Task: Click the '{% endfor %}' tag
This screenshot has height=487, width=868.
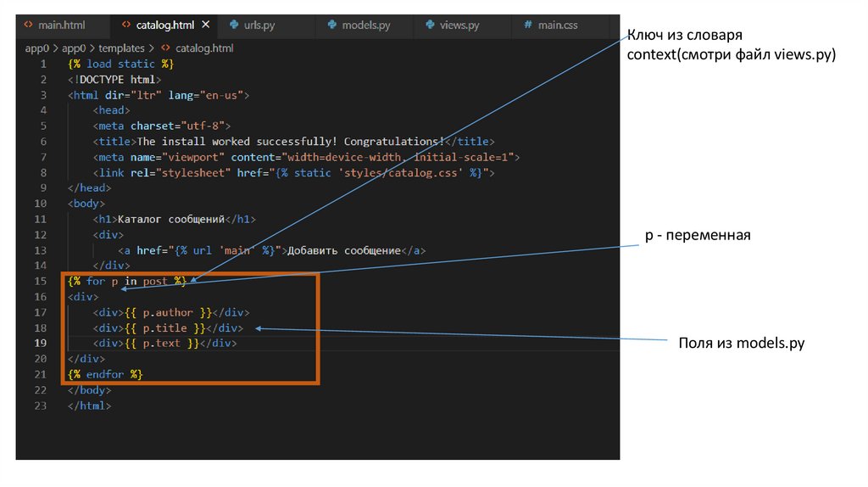Action: click(x=105, y=374)
